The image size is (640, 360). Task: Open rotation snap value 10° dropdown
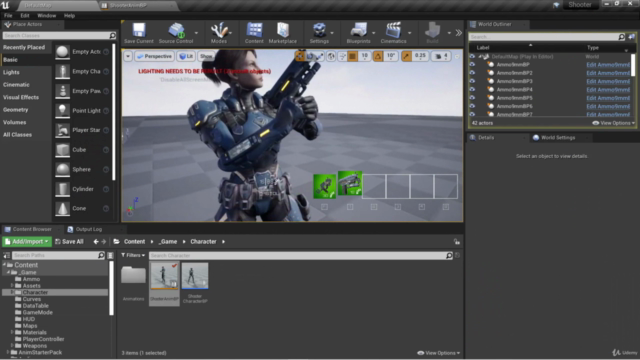point(391,56)
